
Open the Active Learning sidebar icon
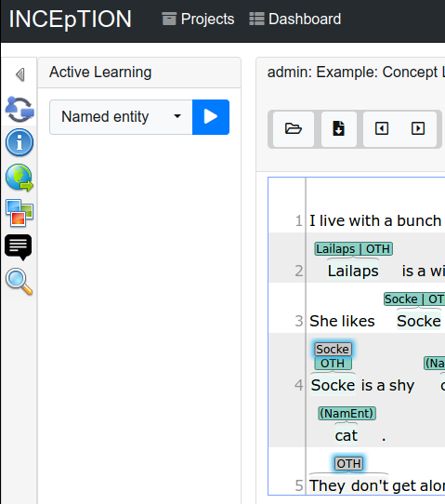pyautogui.click(x=20, y=110)
